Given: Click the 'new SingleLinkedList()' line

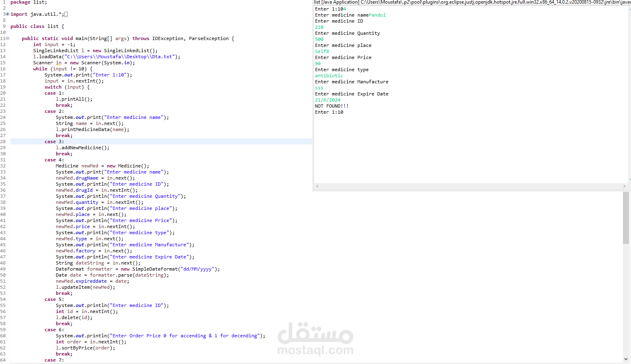Looking at the screenshot, I should (x=96, y=51).
